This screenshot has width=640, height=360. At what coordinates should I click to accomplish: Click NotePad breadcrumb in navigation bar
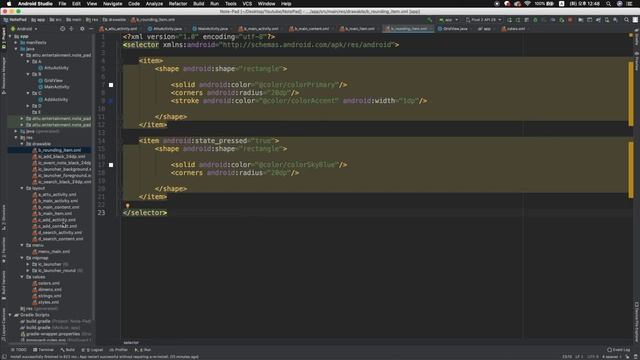[16, 20]
